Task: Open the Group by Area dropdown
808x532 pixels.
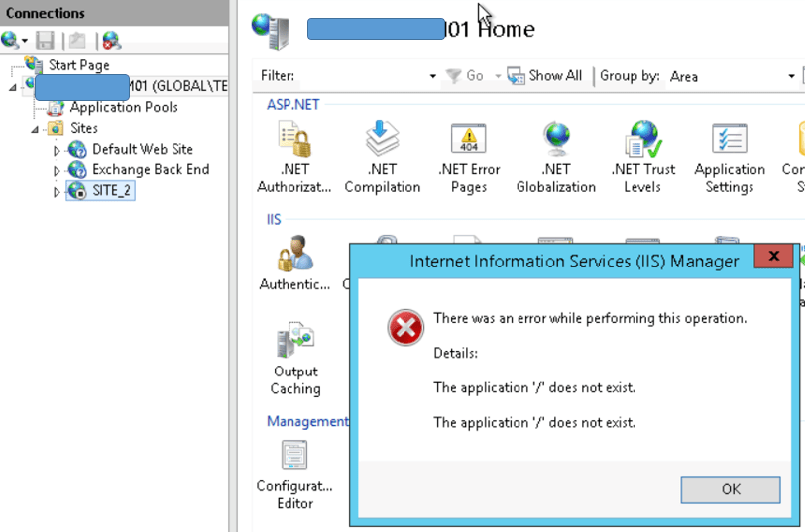Action: (x=791, y=76)
